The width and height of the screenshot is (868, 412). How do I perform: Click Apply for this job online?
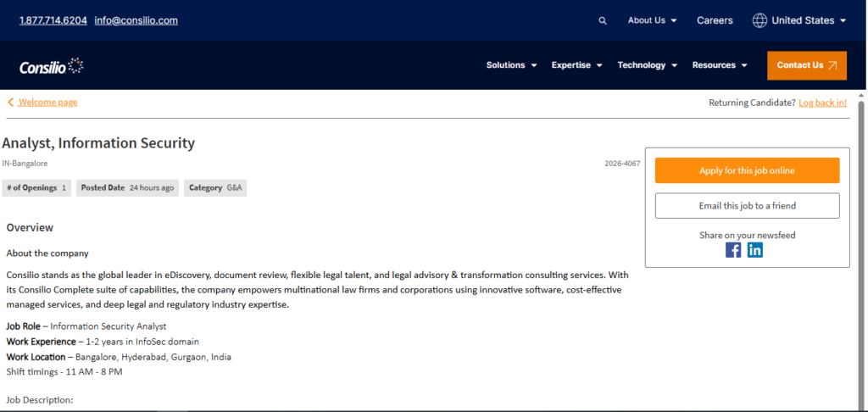(748, 170)
